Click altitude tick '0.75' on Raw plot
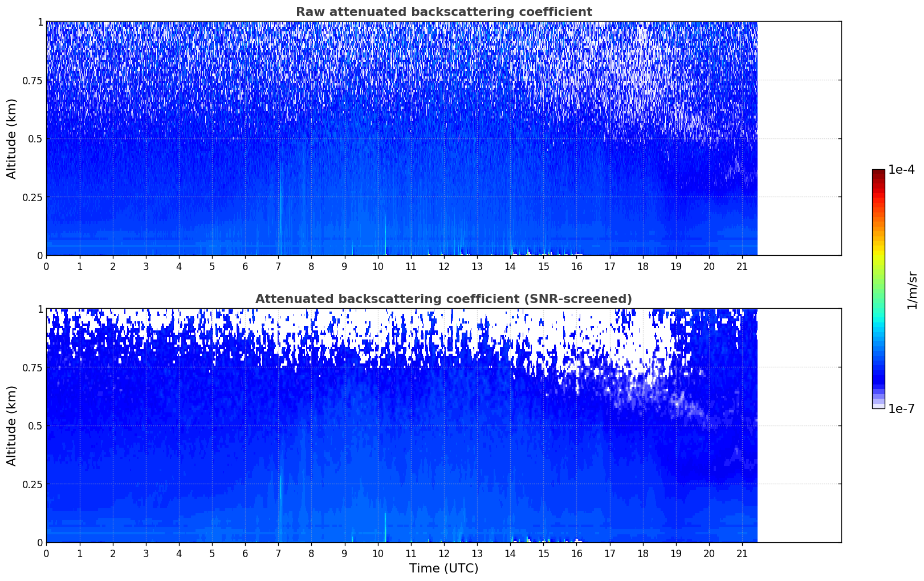Image resolution: width=924 pixels, height=581 pixels. [32, 80]
